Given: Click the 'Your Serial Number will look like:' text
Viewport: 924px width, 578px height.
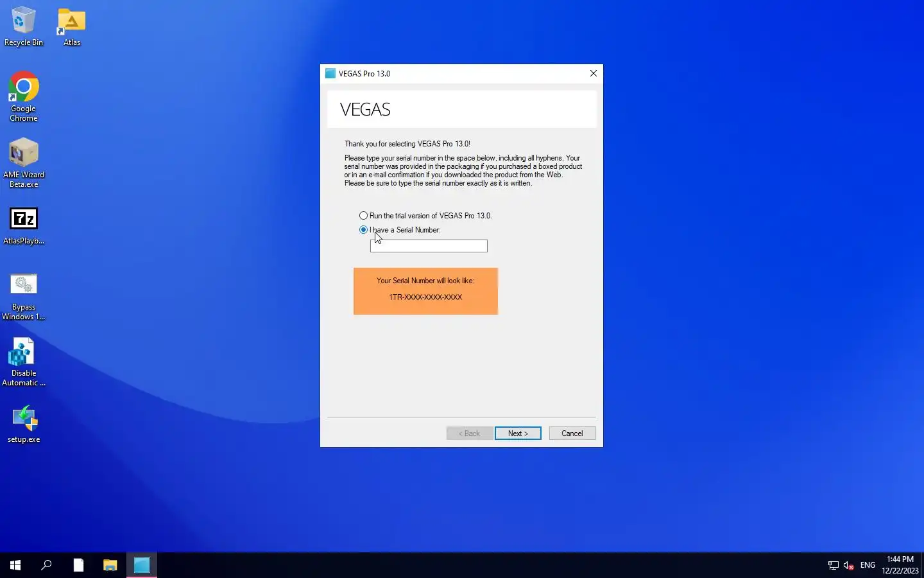Looking at the screenshot, I should pos(425,281).
